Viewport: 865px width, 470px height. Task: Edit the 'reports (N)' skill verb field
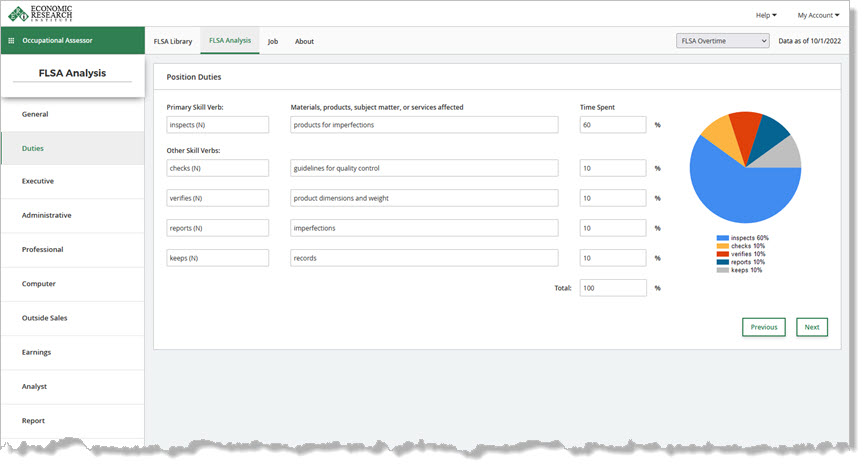click(217, 228)
